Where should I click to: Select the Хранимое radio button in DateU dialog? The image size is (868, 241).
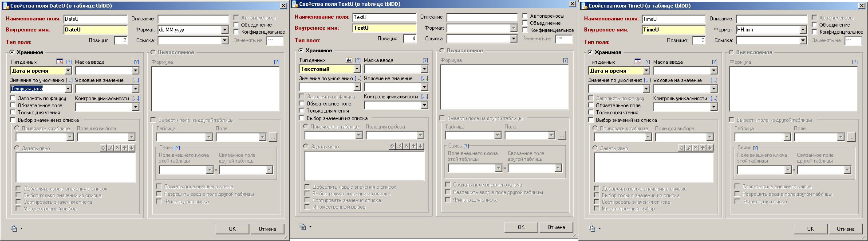click(12, 52)
